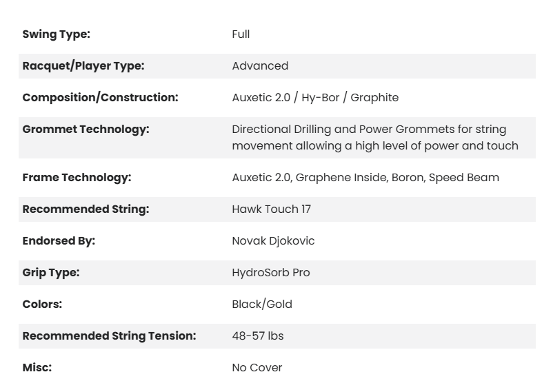Click 'Auxetic 2.0 / Hy-Bor / Graphite' text

coord(315,98)
